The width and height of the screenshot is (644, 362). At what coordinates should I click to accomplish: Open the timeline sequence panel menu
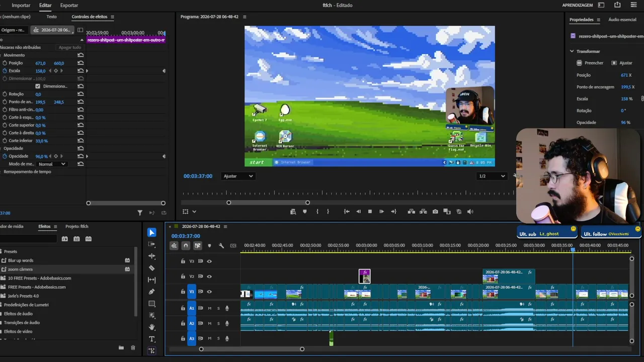(x=225, y=226)
